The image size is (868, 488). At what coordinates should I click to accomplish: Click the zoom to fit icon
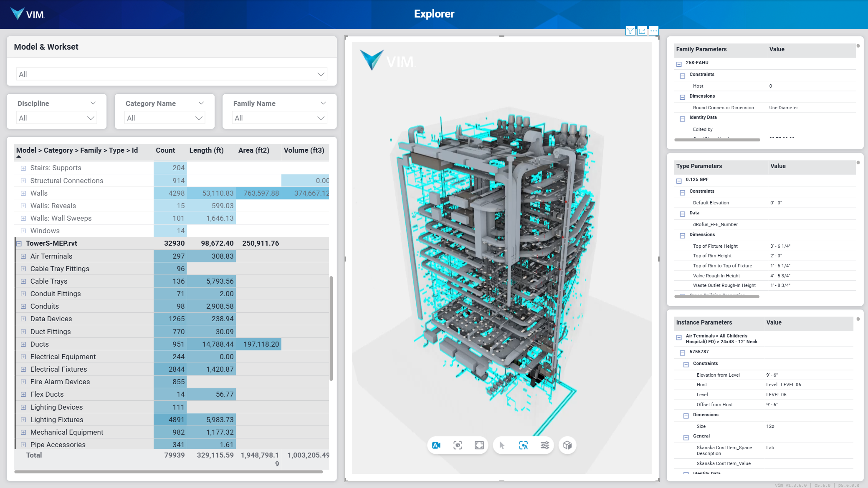click(x=479, y=445)
